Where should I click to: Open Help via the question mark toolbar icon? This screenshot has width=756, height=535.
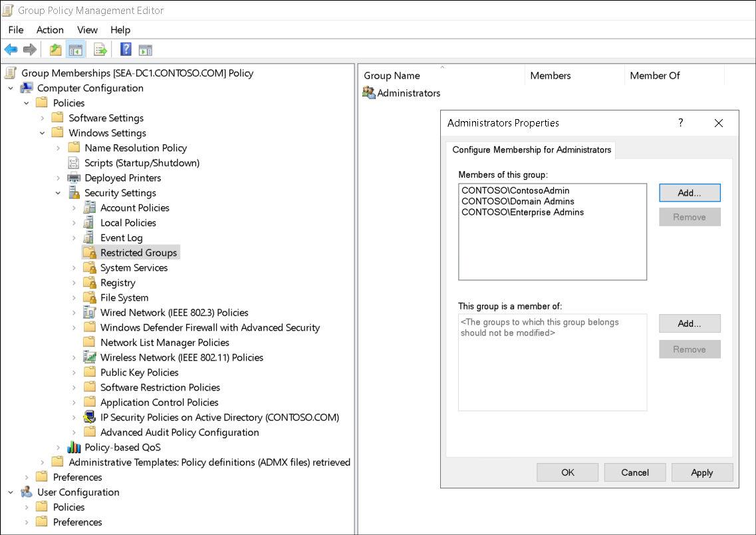pyautogui.click(x=126, y=49)
